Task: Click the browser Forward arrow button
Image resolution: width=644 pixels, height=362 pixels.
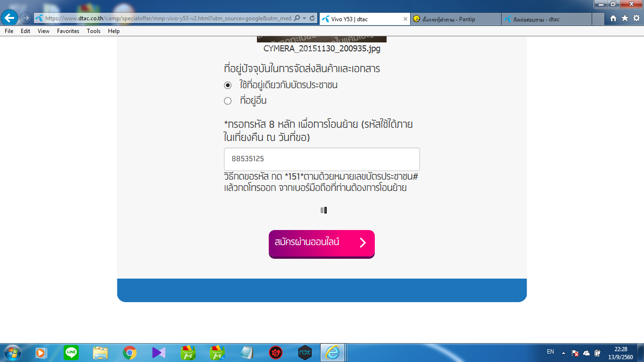Action: tap(26, 18)
